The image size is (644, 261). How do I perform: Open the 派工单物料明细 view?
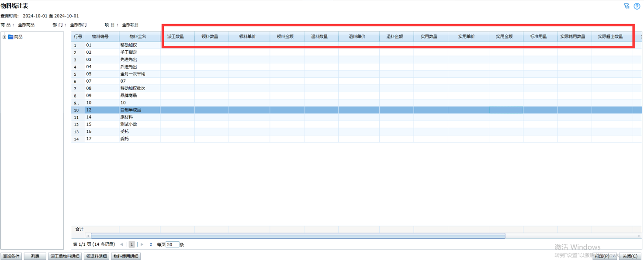65,257
